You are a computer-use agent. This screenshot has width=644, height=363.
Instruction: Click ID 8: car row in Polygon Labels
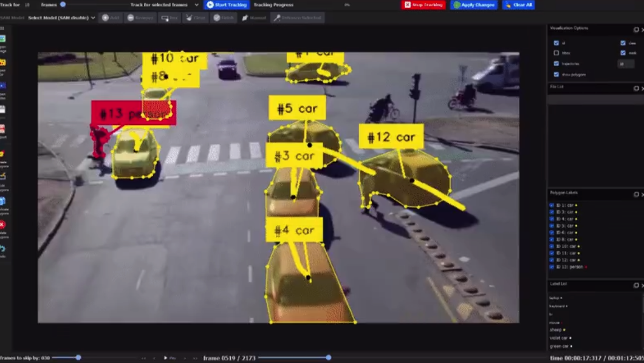(564, 239)
